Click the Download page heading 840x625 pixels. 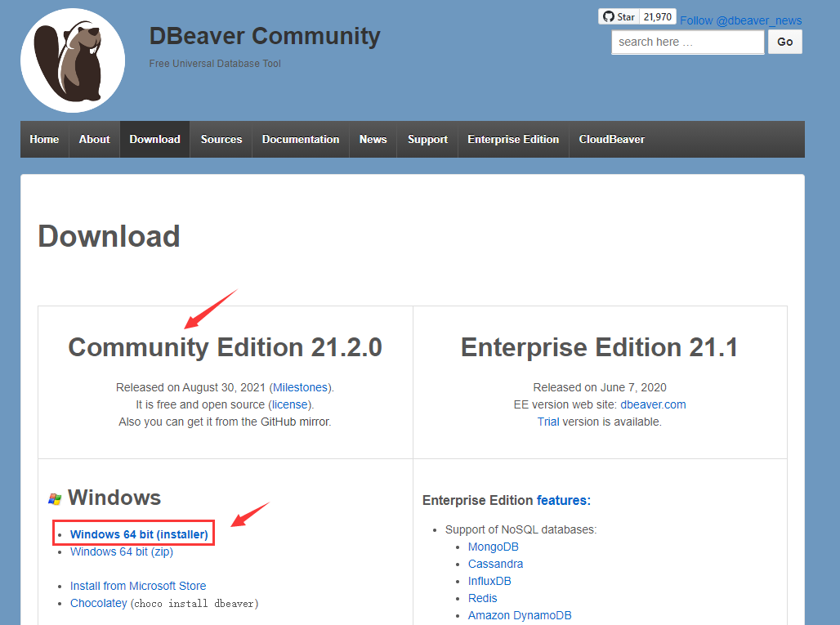[109, 236]
